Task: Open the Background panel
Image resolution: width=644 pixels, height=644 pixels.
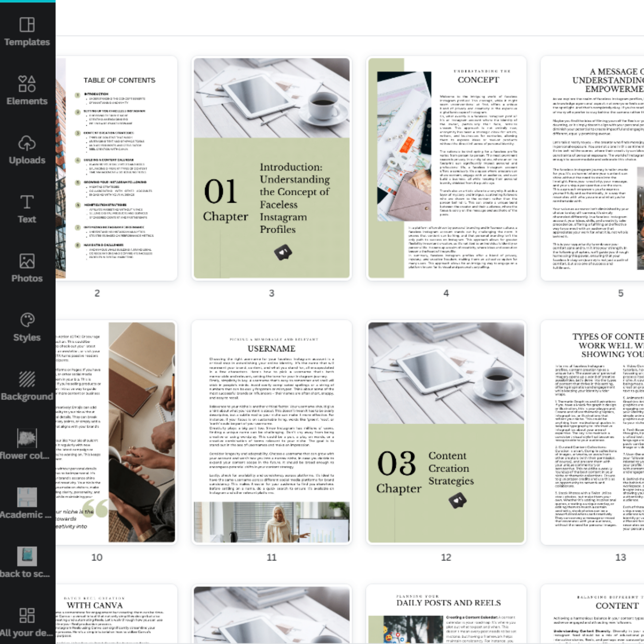Action: [x=27, y=386]
